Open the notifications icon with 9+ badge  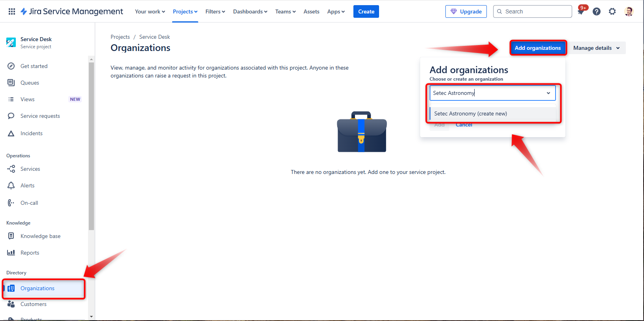[581, 11]
